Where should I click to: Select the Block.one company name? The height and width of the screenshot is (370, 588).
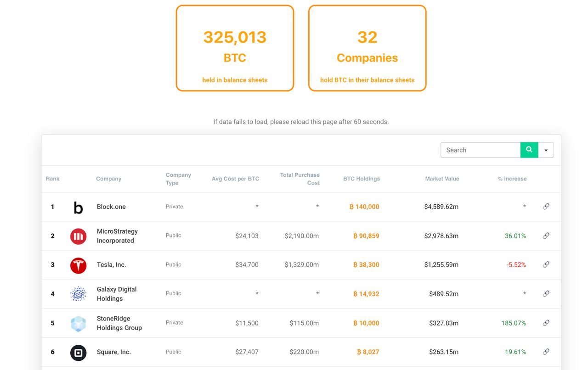(x=111, y=207)
